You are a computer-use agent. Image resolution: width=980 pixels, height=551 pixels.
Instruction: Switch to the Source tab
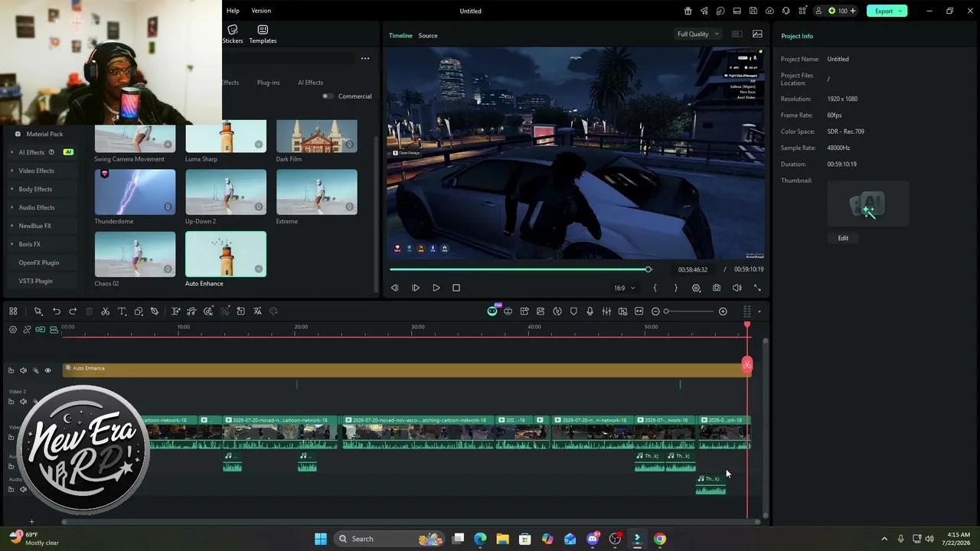point(428,35)
